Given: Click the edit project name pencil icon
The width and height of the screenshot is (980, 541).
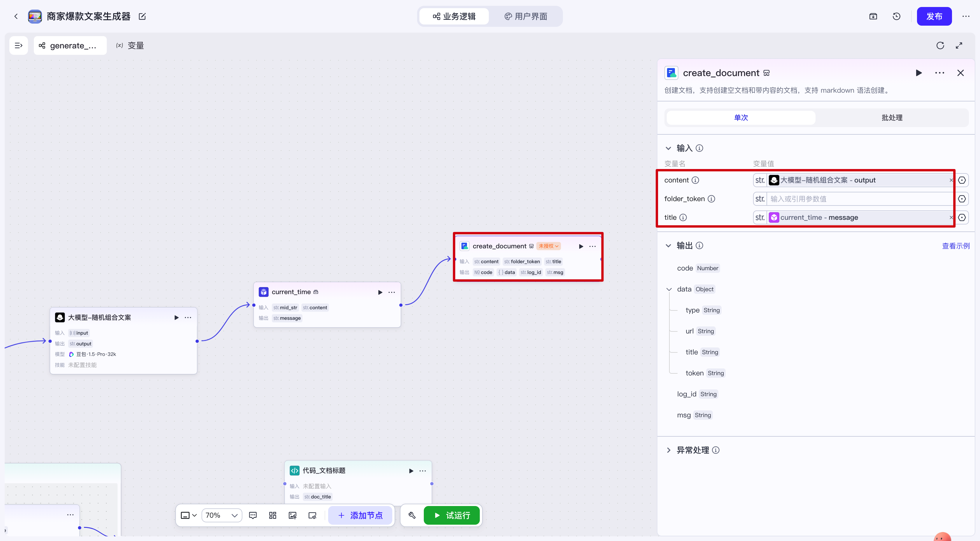Looking at the screenshot, I should [x=142, y=16].
